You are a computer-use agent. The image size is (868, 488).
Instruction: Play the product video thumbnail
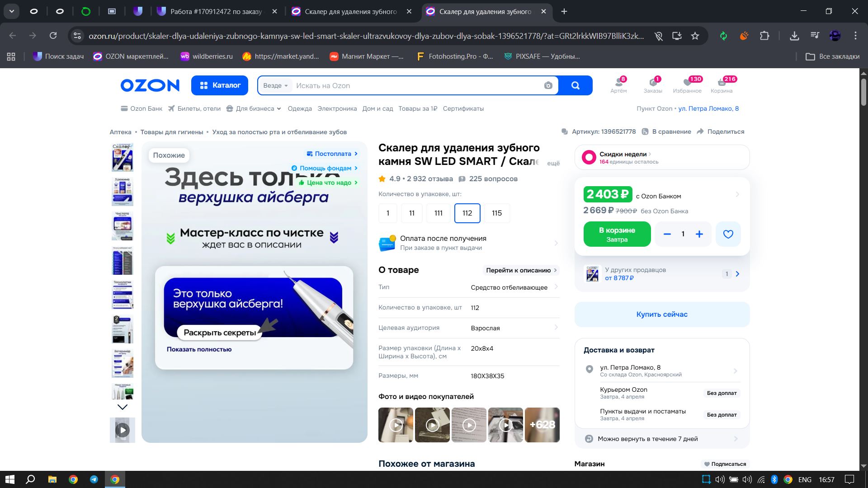coord(123,430)
